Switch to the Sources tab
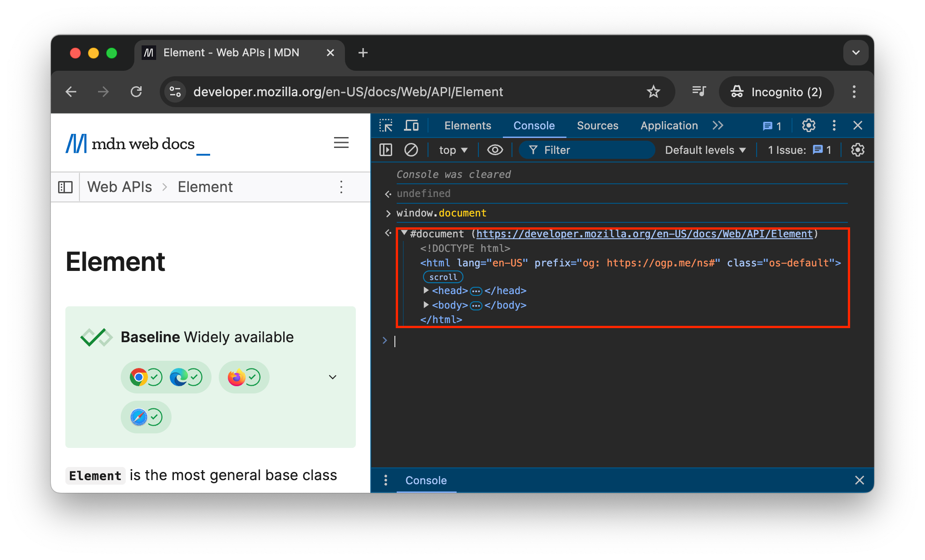 (x=597, y=126)
